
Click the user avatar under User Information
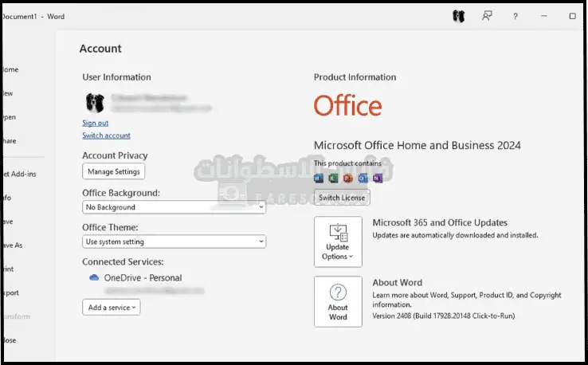(x=94, y=102)
